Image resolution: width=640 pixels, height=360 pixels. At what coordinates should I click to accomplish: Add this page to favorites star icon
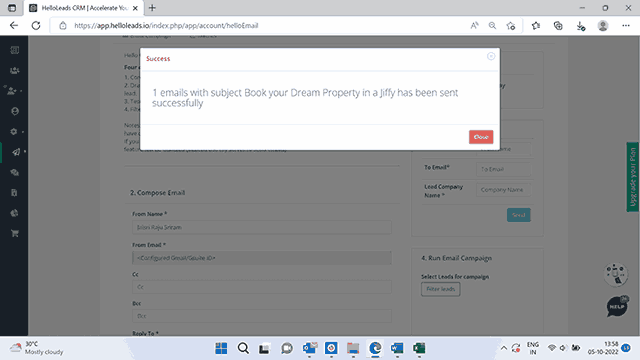click(x=511, y=26)
